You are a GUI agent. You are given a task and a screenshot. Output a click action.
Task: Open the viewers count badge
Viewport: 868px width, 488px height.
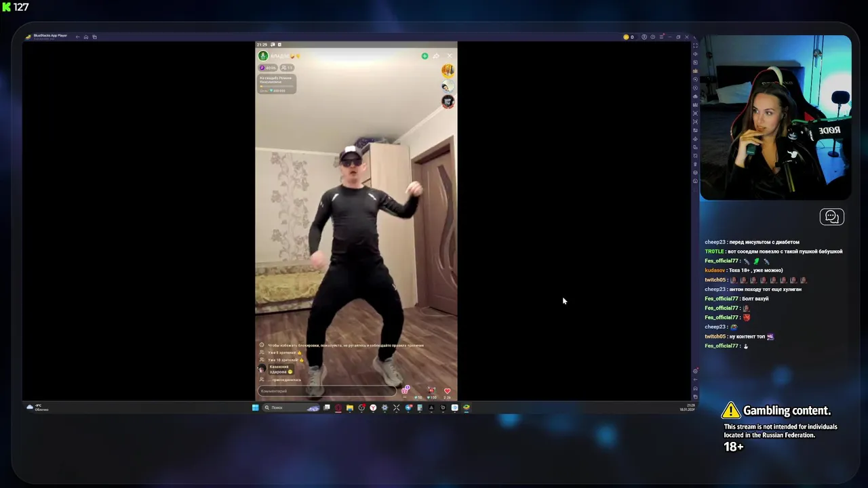287,68
